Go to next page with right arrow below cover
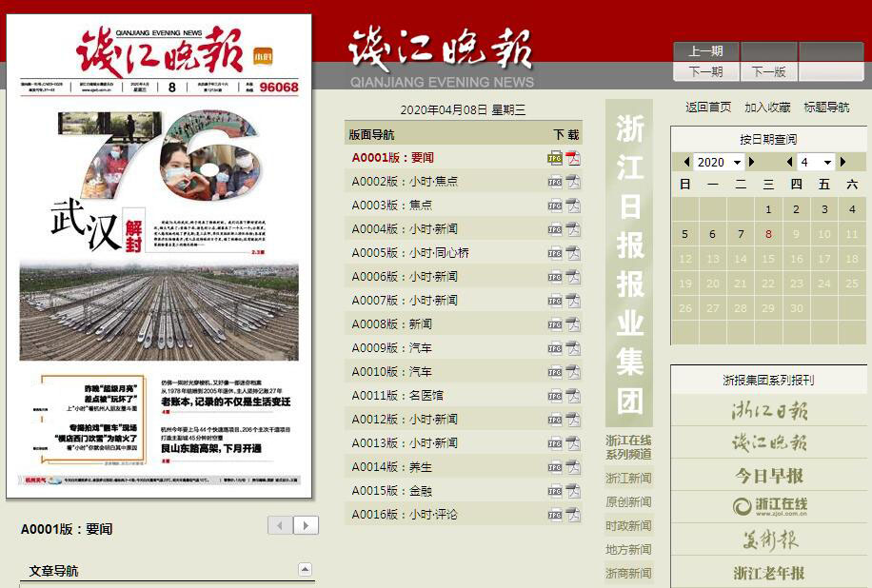872x588 pixels. point(306,525)
